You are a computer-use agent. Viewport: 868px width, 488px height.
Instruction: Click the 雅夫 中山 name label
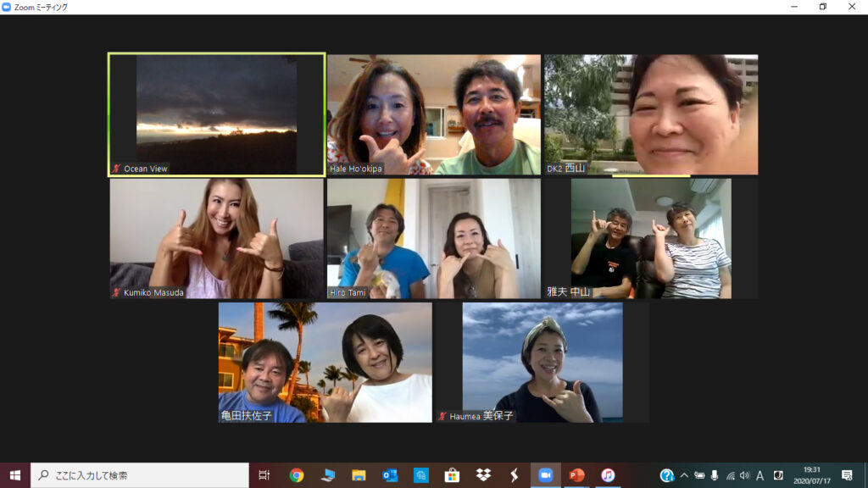(x=569, y=291)
